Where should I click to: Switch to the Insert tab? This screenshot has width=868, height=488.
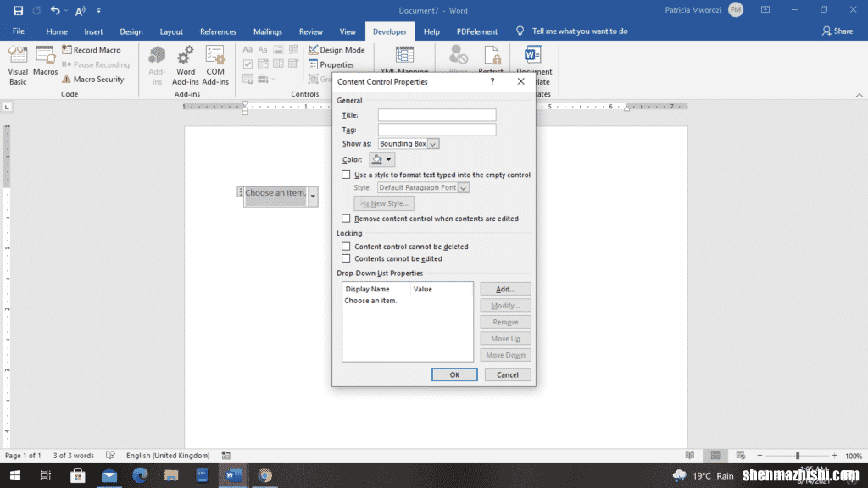(x=93, y=31)
